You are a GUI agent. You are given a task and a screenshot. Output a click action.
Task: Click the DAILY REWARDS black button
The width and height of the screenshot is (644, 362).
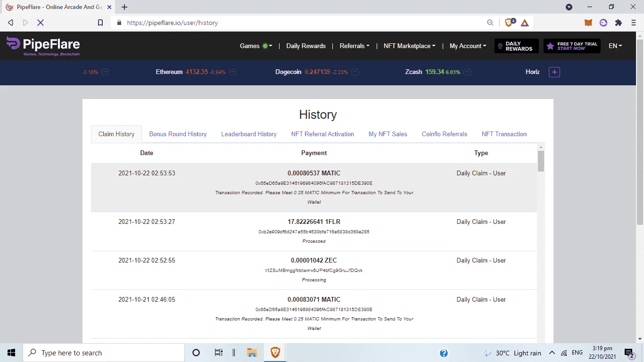click(x=517, y=46)
